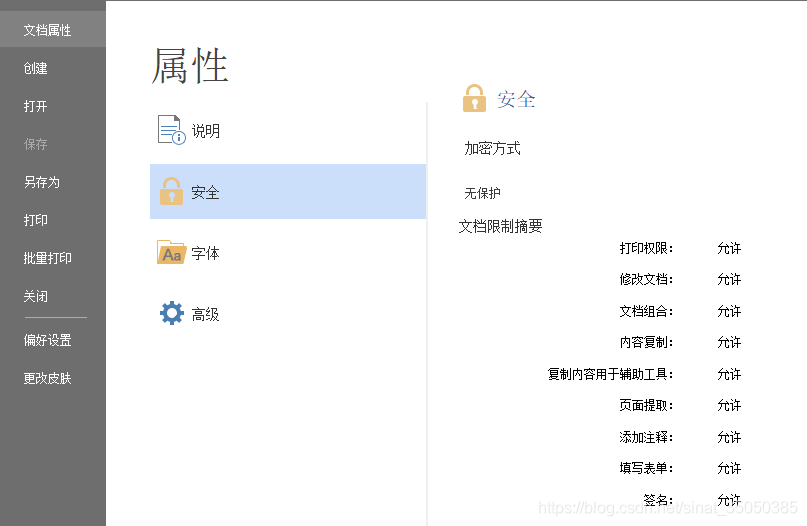Click 允许 value next to 填写表单
The height and width of the screenshot is (526, 807).
coord(729,468)
